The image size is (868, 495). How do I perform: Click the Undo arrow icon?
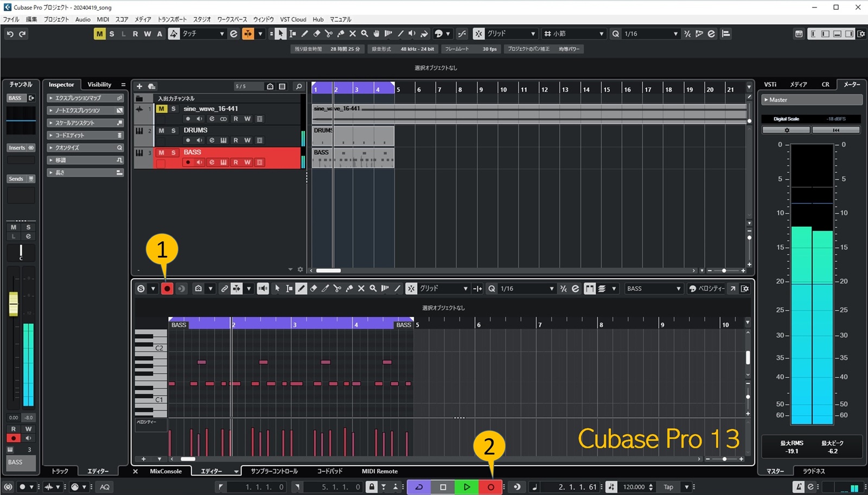(10, 34)
